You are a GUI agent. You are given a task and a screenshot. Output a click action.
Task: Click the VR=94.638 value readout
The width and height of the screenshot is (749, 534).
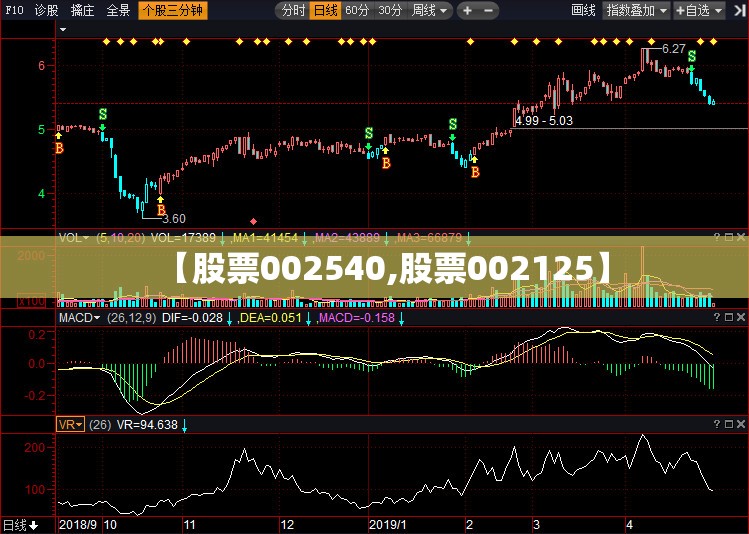pos(147,425)
